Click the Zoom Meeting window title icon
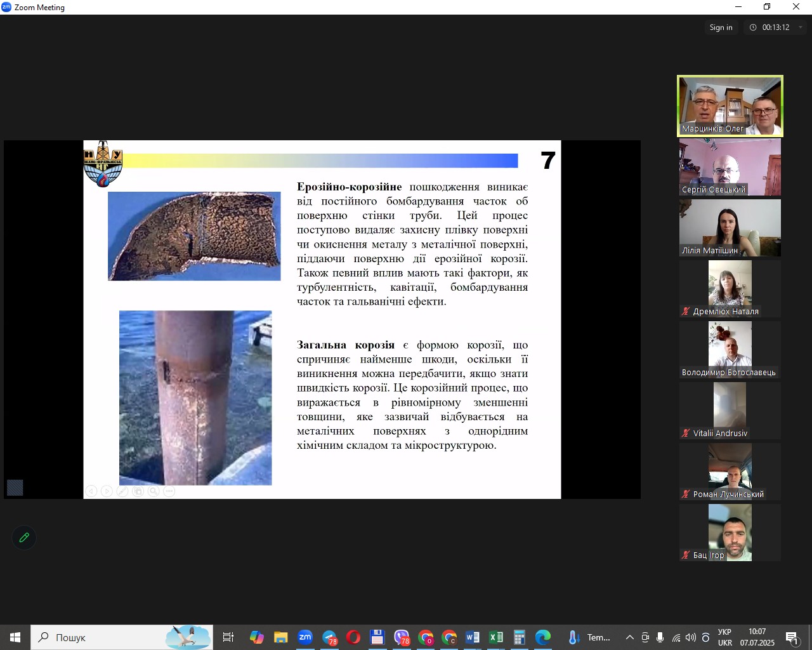 coord(6,7)
